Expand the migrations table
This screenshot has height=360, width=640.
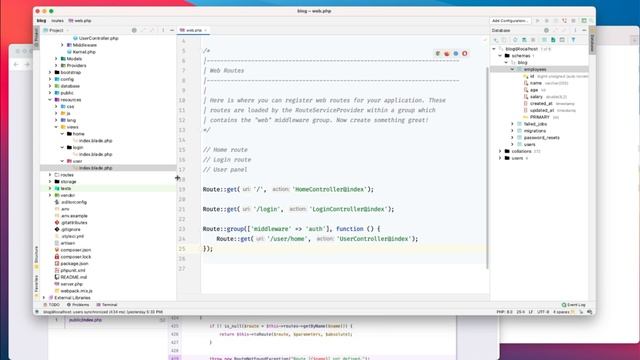tap(512, 131)
